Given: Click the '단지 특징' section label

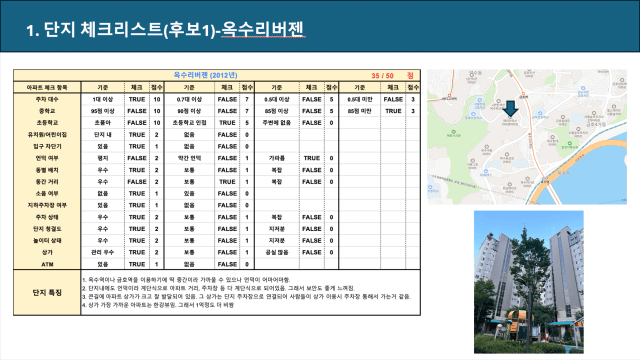Looking at the screenshot, I should 47,293.
